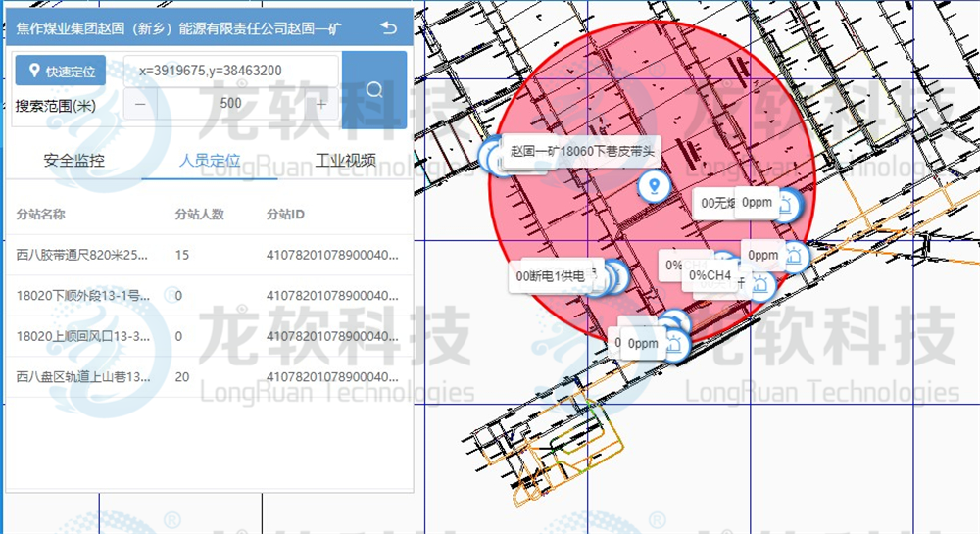Decrease search range with minus button
Image resolution: width=980 pixels, height=534 pixels.
pos(140,104)
